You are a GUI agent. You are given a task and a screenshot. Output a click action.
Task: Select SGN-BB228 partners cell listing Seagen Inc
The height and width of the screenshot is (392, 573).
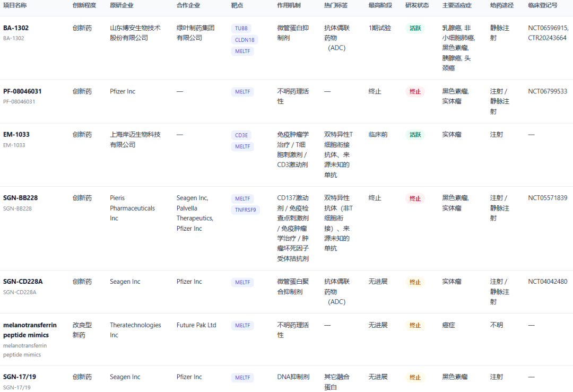tap(195, 213)
